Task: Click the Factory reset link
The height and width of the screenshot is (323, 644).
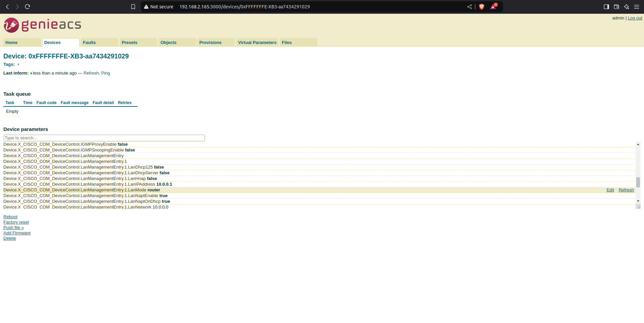Action: click(x=16, y=222)
